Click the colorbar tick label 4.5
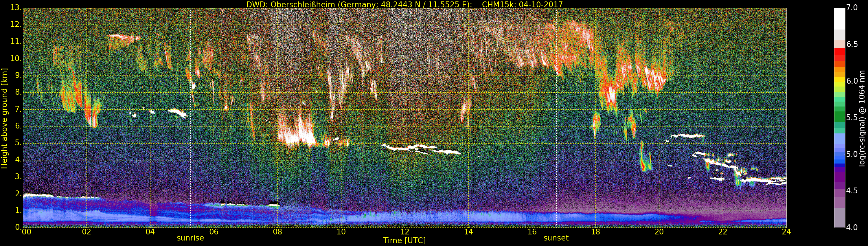Image resolution: width=868 pixels, height=246 pixels. [852, 191]
